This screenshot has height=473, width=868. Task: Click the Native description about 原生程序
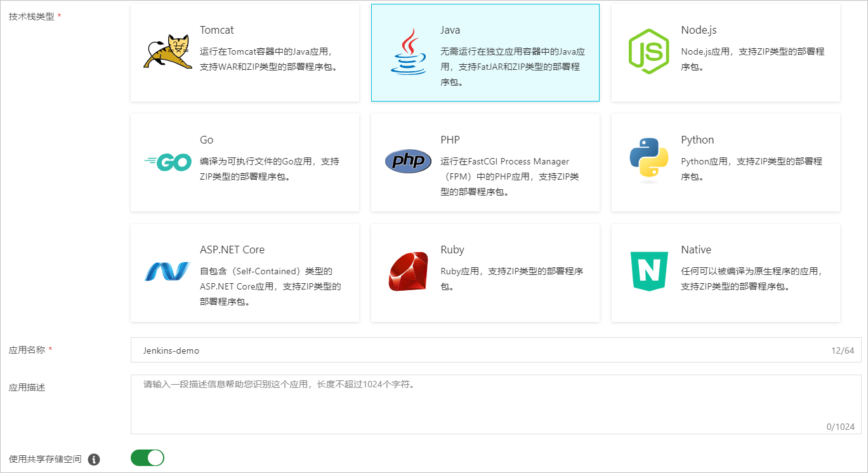[x=751, y=279]
